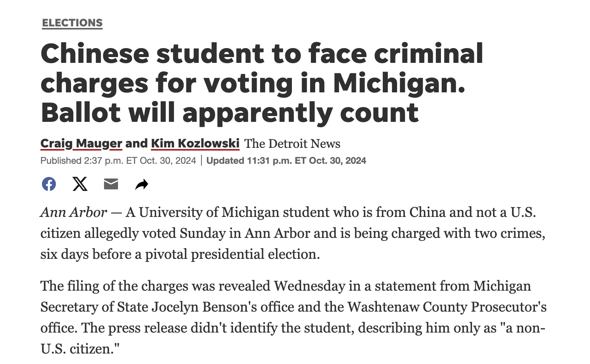
Task: Share the article on X
Action: tap(80, 184)
